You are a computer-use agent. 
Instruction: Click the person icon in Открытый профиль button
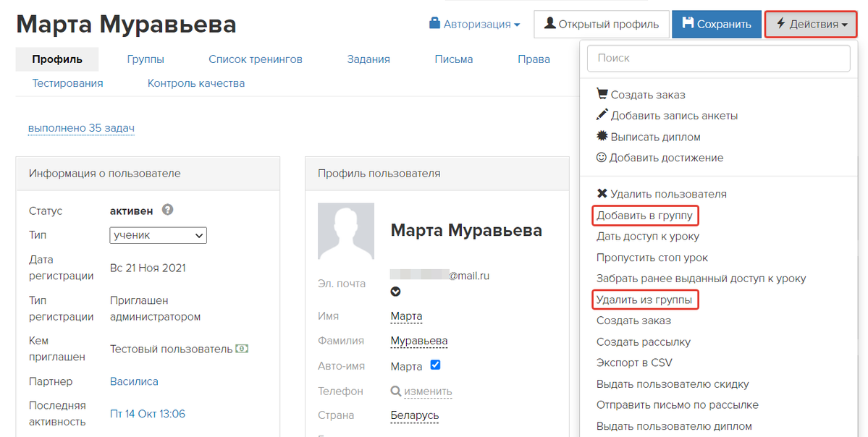tap(549, 23)
